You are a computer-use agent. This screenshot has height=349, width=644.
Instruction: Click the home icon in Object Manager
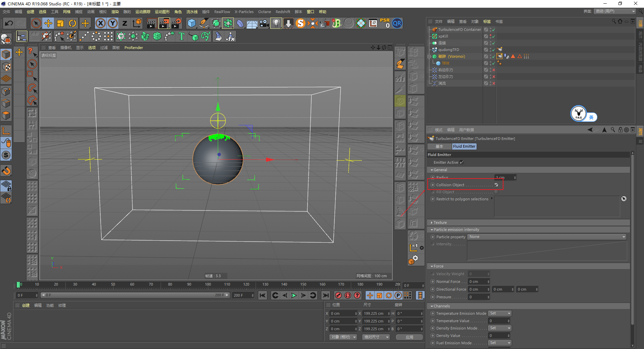620,21
